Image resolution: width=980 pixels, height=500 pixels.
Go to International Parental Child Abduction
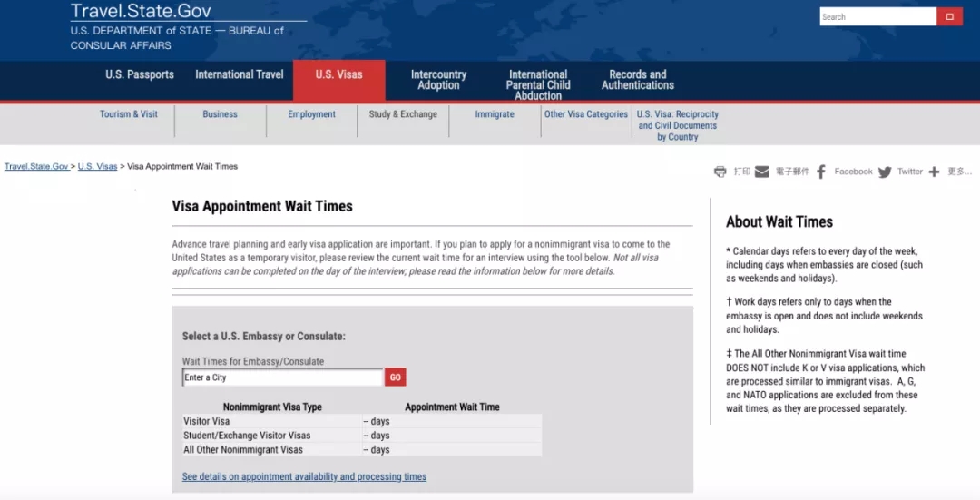(x=538, y=84)
